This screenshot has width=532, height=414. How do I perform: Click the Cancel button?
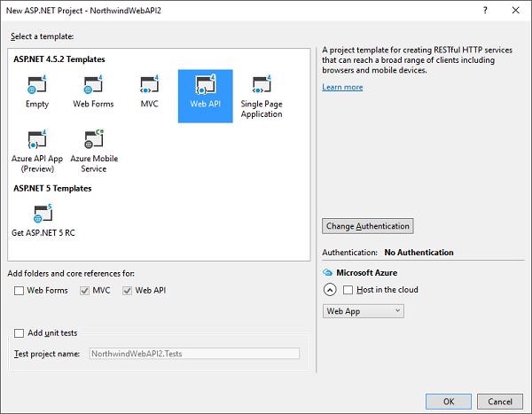click(500, 402)
